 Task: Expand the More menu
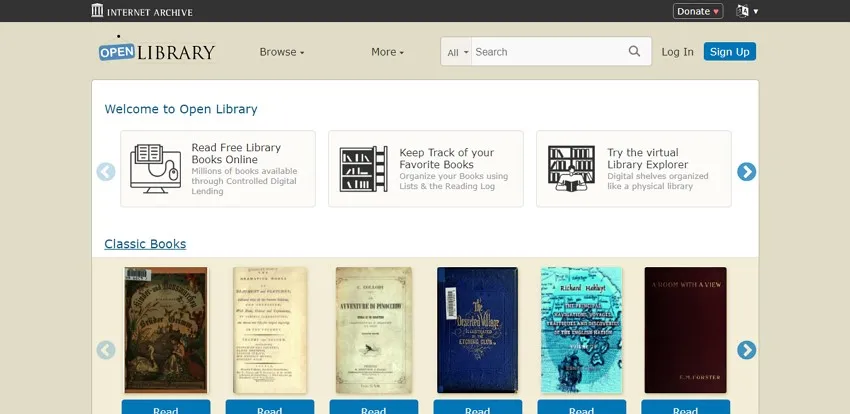[388, 52]
